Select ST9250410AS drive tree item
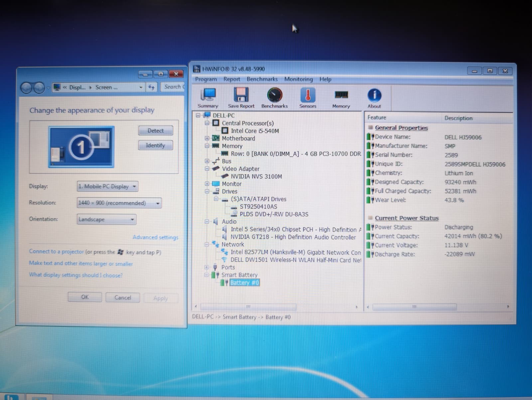This screenshot has height=400, width=532. click(258, 207)
